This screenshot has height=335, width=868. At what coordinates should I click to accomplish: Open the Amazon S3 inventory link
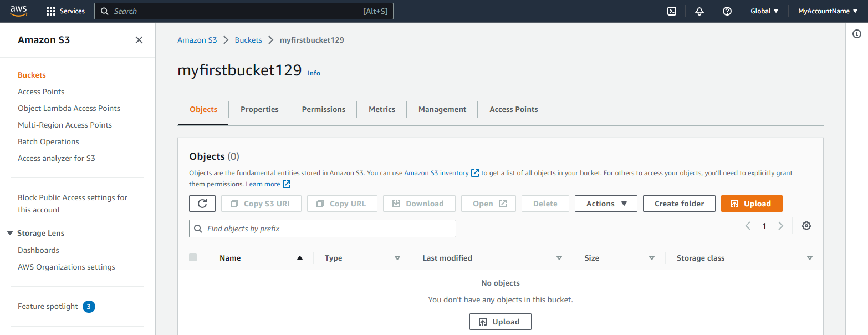[x=436, y=173]
